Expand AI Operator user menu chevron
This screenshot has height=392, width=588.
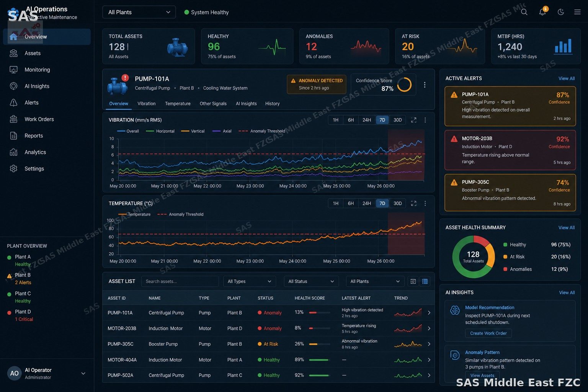(x=83, y=373)
